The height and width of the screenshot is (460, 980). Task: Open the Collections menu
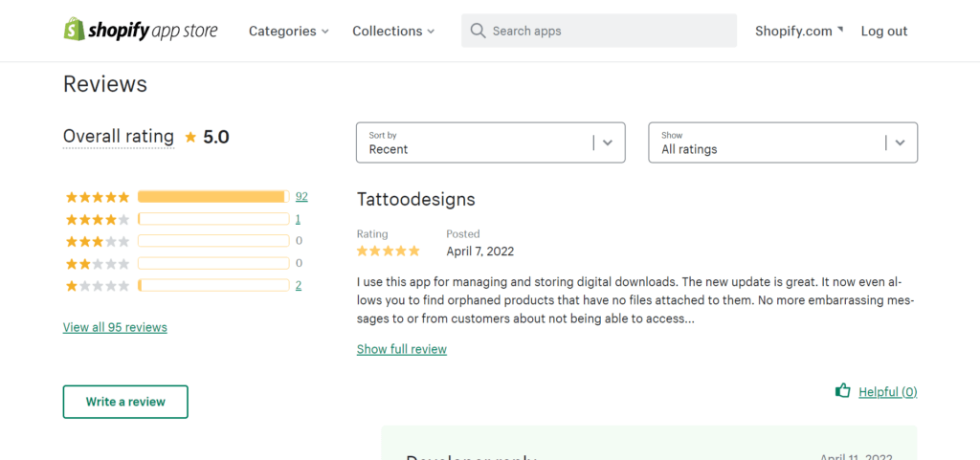[392, 31]
